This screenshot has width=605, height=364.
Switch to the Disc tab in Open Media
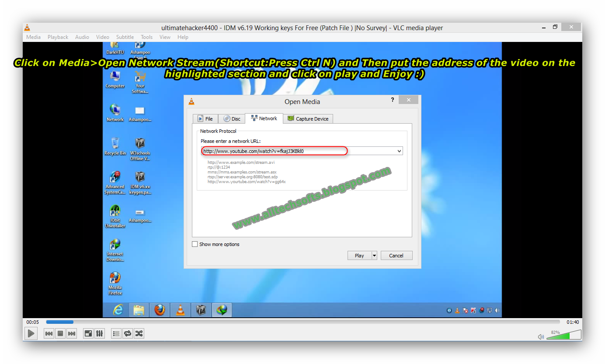click(x=232, y=118)
